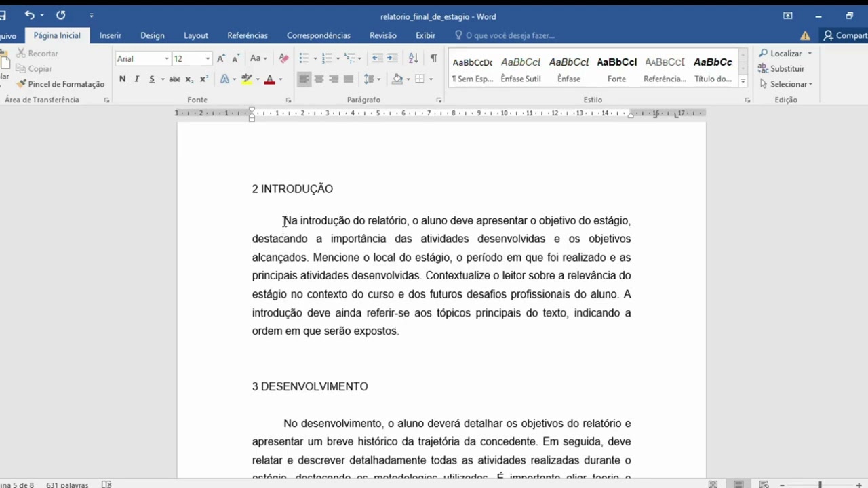The image size is (868, 488).
Task: Open proofing errors icon in status bar
Action: pos(106,485)
